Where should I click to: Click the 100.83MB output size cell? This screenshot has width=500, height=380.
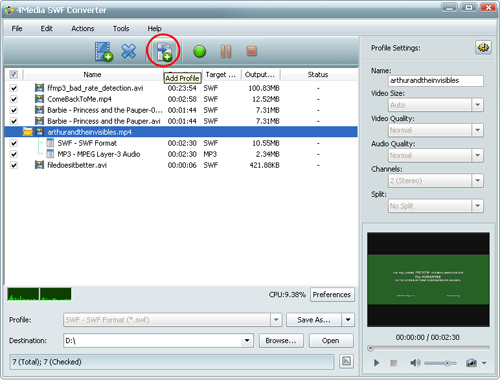(x=264, y=88)
